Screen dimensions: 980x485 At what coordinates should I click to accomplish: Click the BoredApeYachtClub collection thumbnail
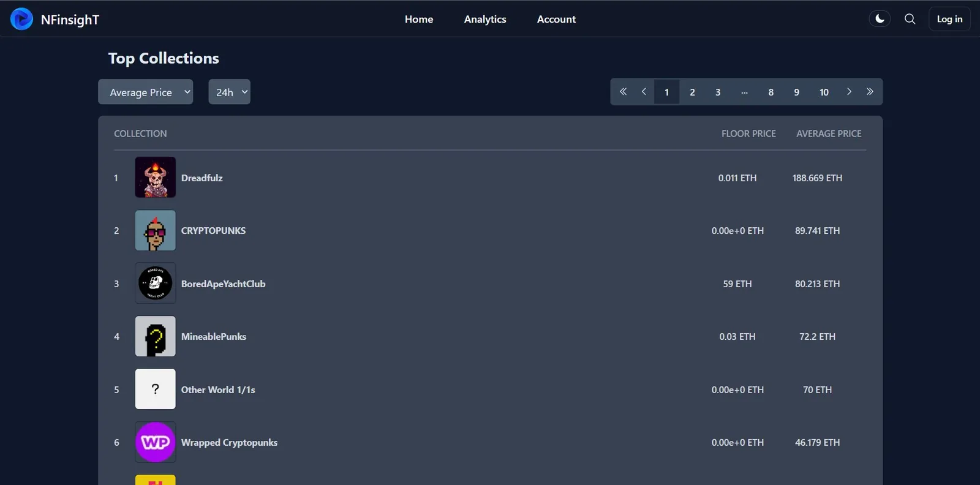[x=155, y=283]
